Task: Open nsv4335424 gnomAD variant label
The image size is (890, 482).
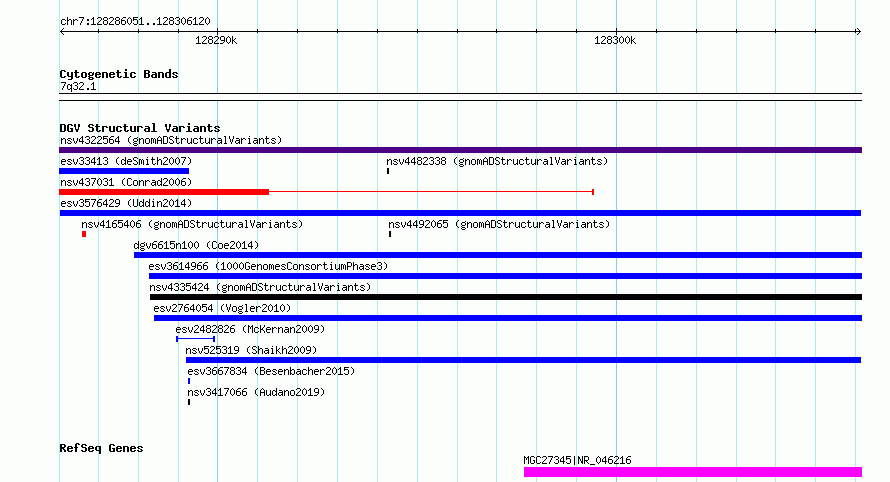Action: (x=260, y=287)
